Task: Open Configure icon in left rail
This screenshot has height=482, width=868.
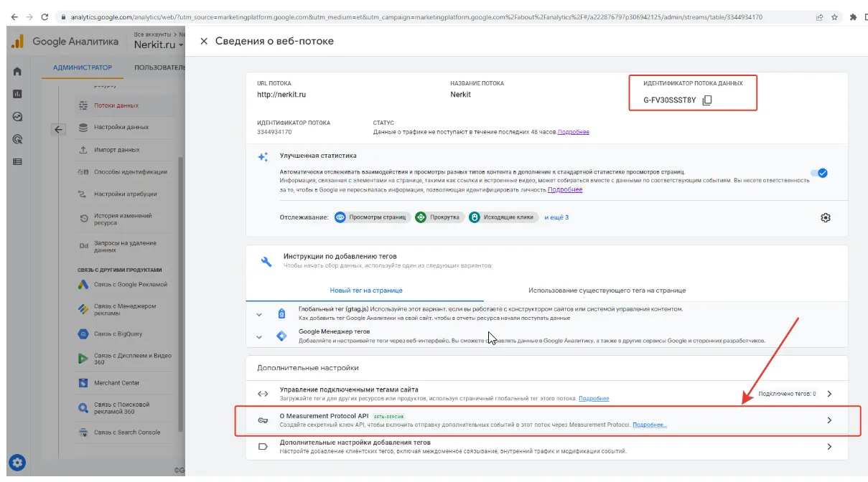Action: (x=17, y=162)
